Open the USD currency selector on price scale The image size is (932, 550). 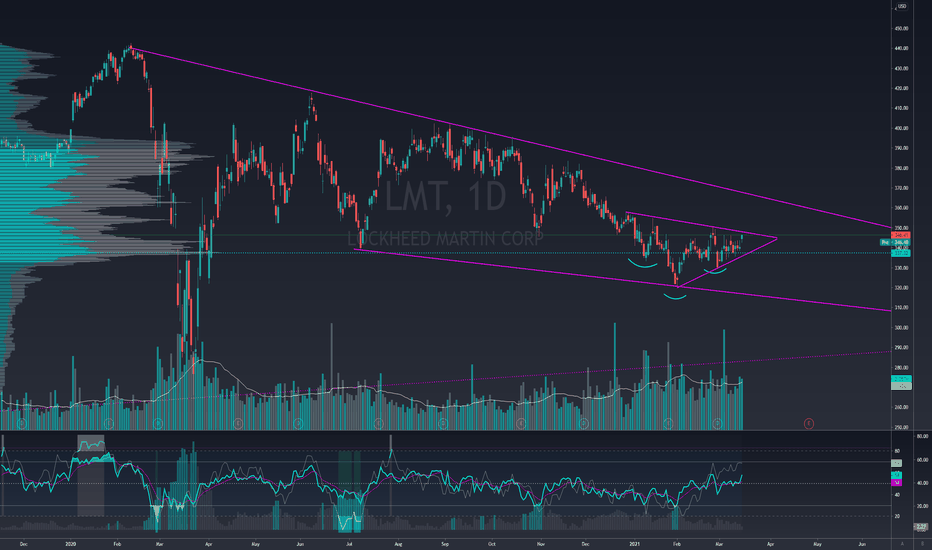(x=902, y=7)
